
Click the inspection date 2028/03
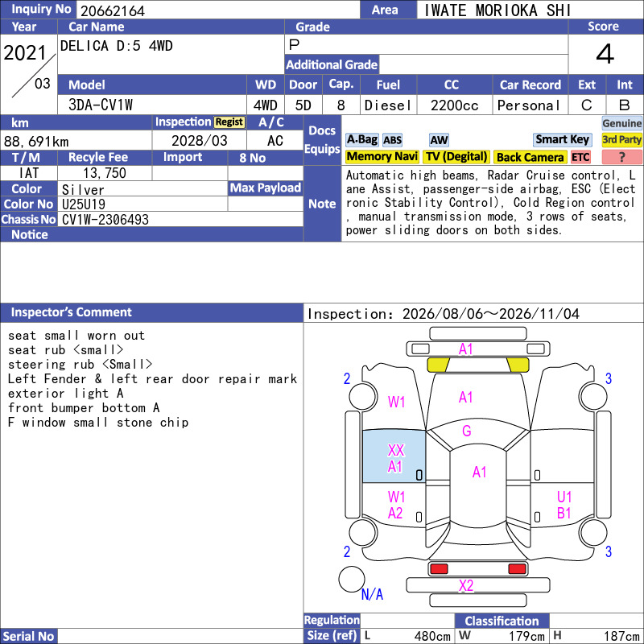click(199, 141)
